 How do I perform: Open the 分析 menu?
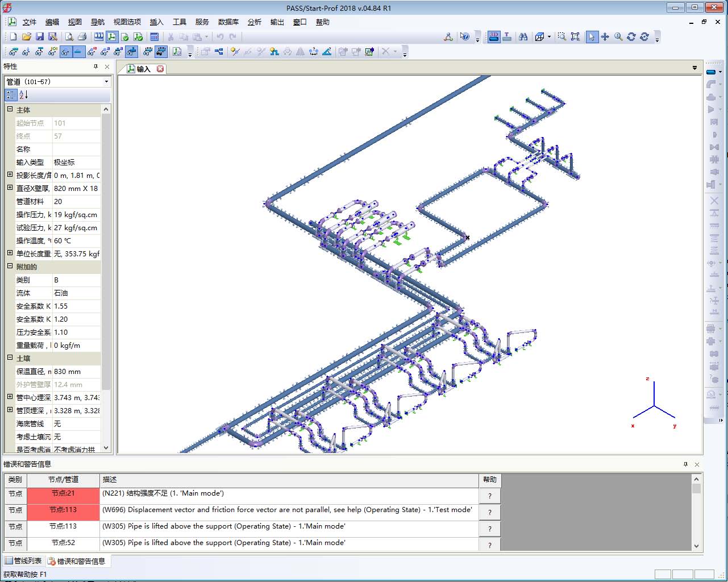[x=254, y=22]
